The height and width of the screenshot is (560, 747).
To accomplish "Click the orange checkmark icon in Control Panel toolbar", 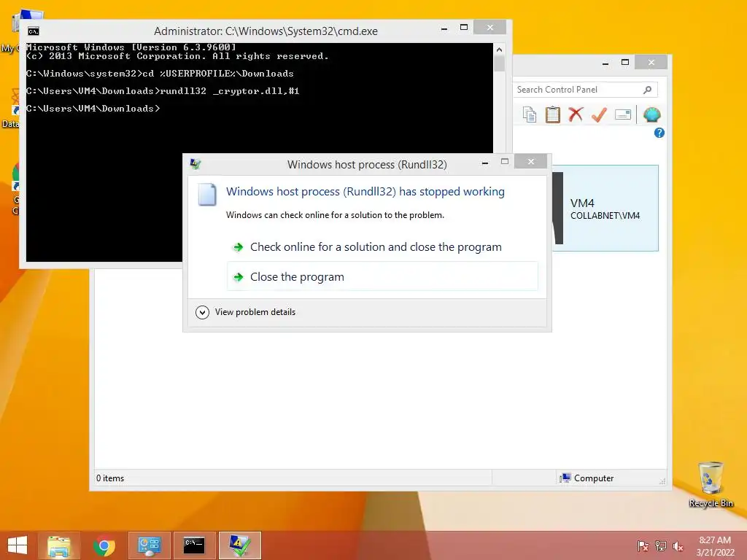I will pyautogui.click(x=600, y=114).
